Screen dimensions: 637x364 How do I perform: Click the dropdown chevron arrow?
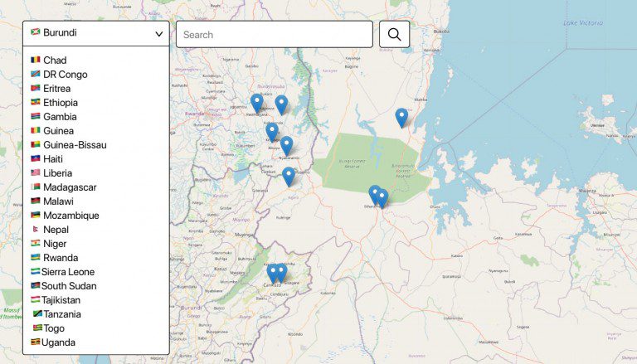[159, 34]
